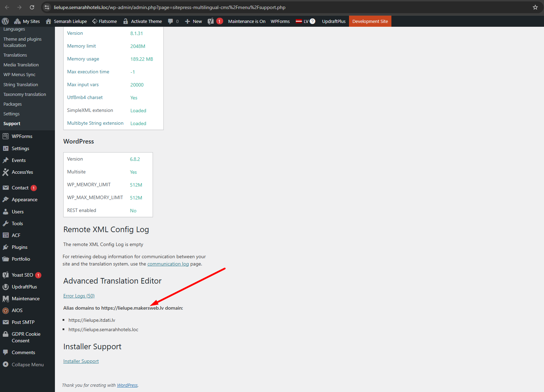Screen dimensions: 544x392
Task: Click the REST enabled value No
Action: [133, 211]
